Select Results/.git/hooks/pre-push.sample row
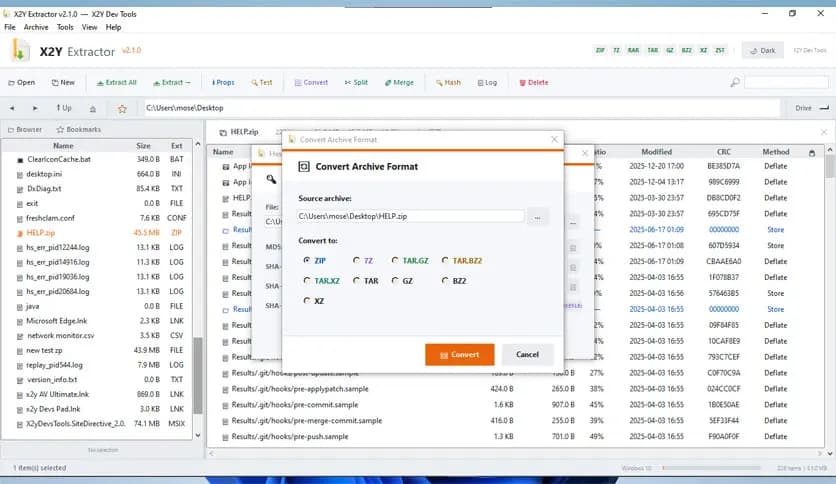Viewport: 836px width, 484px height. point(515,437)
